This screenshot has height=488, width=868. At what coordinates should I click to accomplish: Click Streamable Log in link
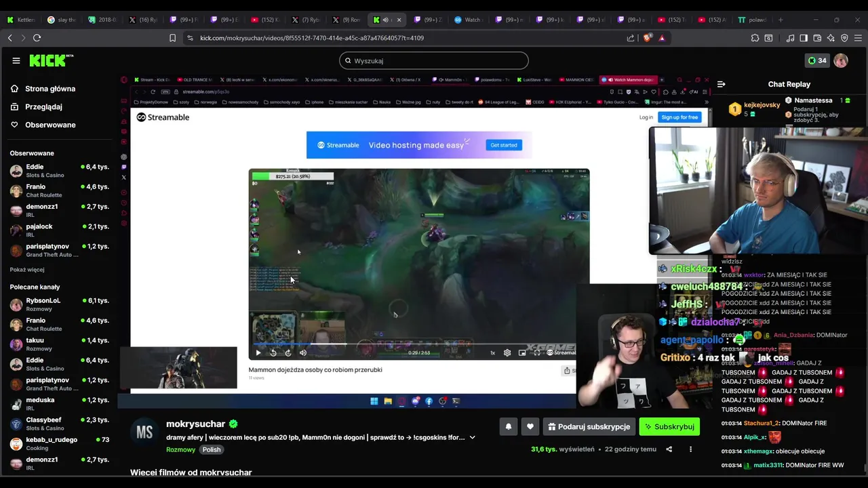point(646,117)
